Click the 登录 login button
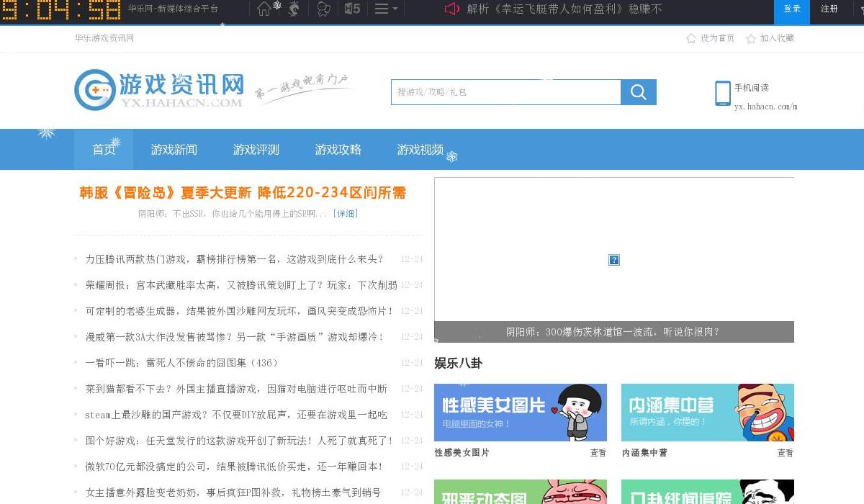The width and height of the screenshot is (864, 504). (792, 9)
